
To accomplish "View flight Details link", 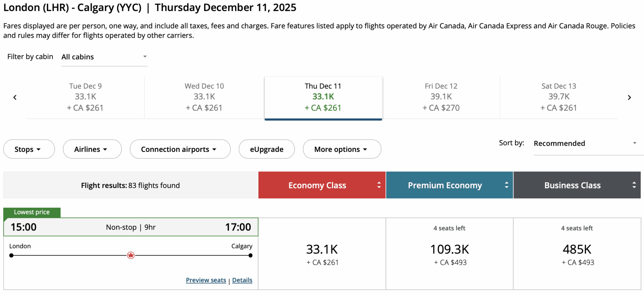I will [242, 280].
